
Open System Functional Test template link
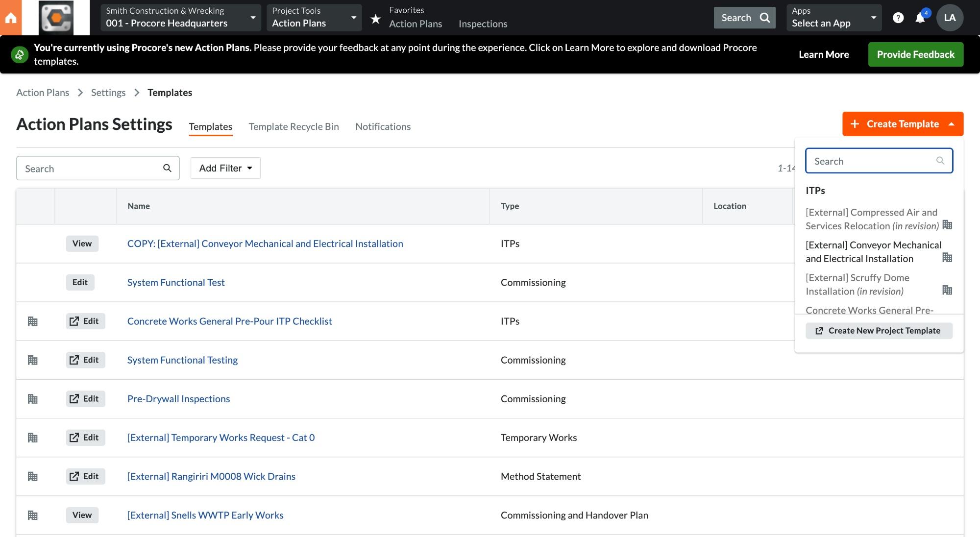[176, 282]
